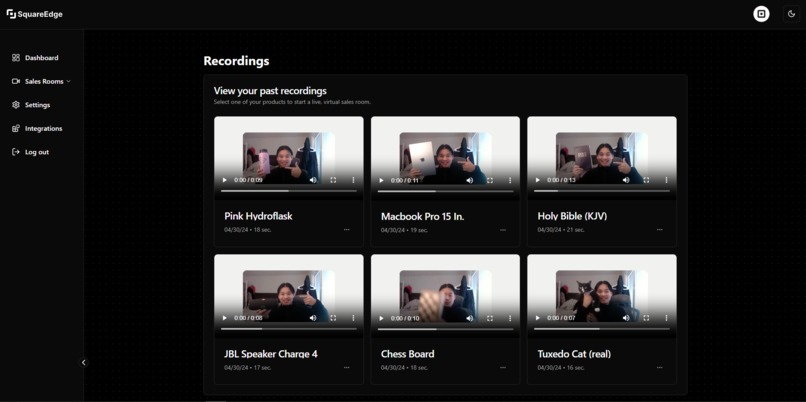Play the Holy Bible (KJV) recording
Image resolution: width=806 pixels, height=402 pixels.
(538, 180)
